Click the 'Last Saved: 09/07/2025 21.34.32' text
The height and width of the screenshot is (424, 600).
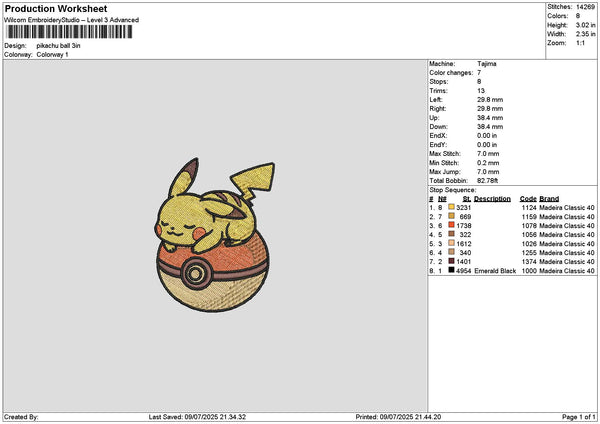[197, 417]
